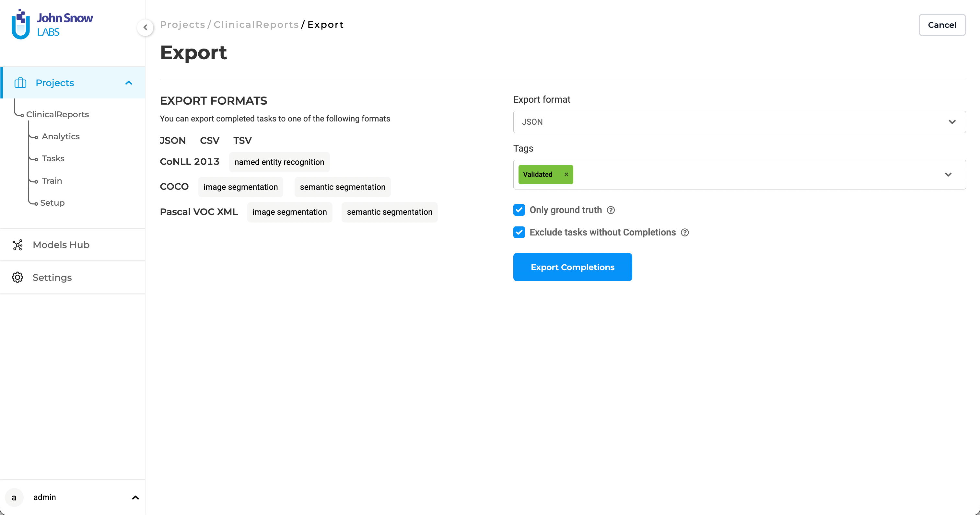Collapse the sidebar with the arrow button
The height and width of the screenshot is (515, 980).
(145, 28)
